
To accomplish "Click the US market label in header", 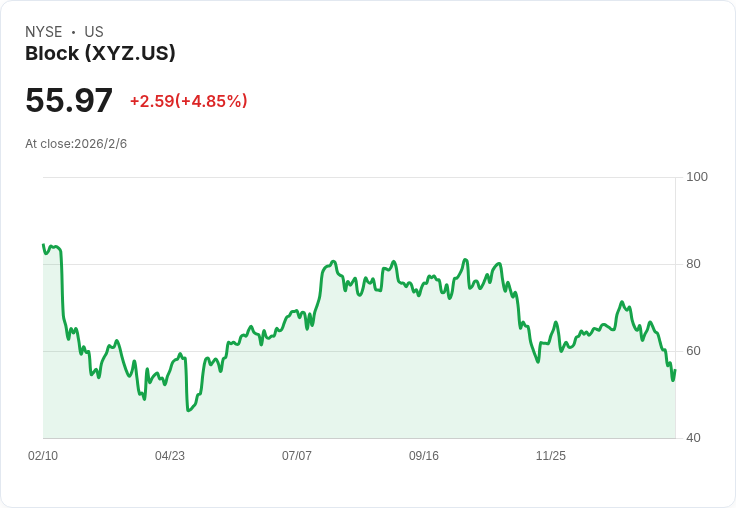I will (x=94, y=32).
